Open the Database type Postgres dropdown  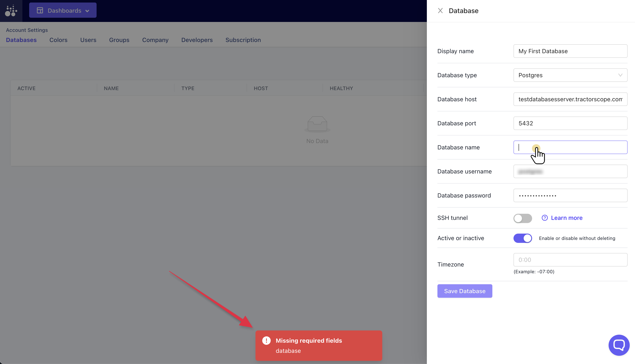tap(570, 75)
